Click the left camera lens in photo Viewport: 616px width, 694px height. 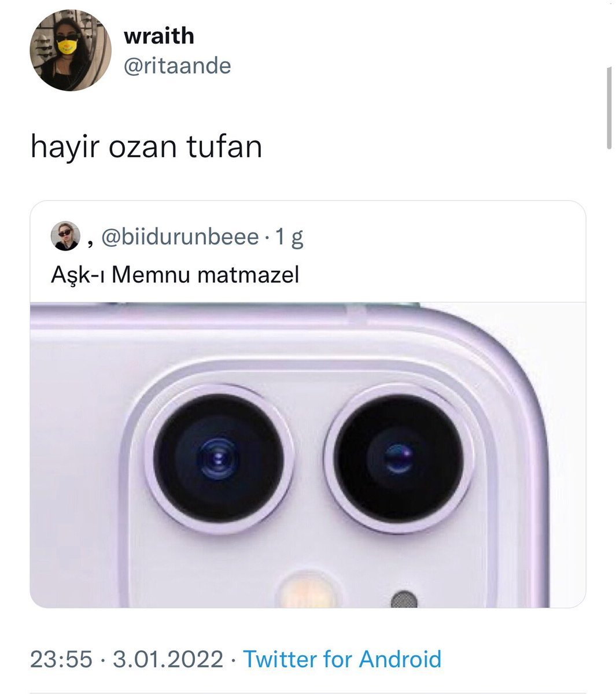click(219, 458)
